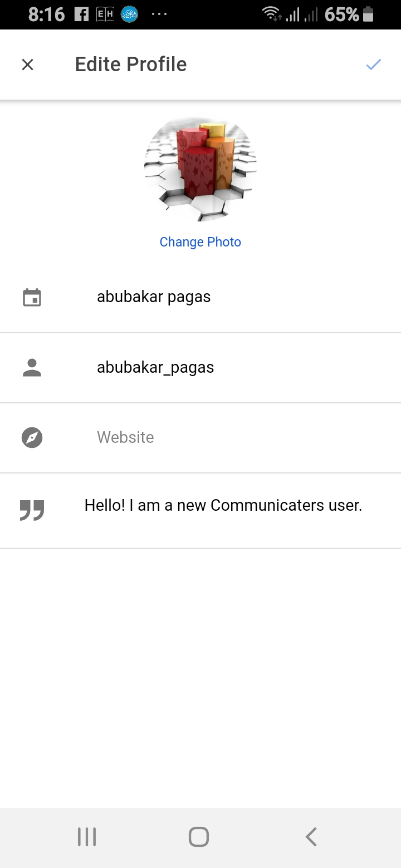Viewport: 401px width, 868px height.
Task: Tap the compass icon beside Website
Action: [x=32, y=437]
